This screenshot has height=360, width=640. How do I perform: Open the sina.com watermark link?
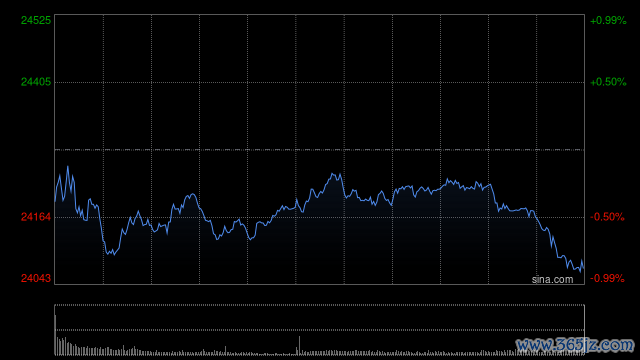point(552,280)
